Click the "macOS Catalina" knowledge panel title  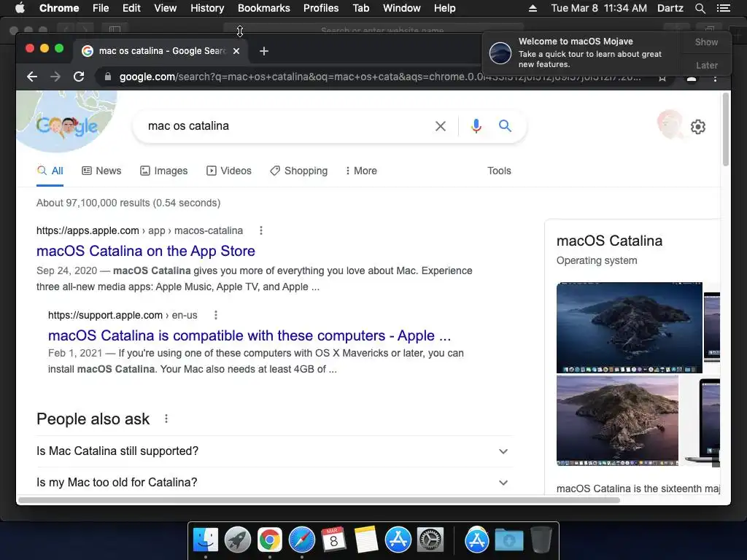coord(609,241)
